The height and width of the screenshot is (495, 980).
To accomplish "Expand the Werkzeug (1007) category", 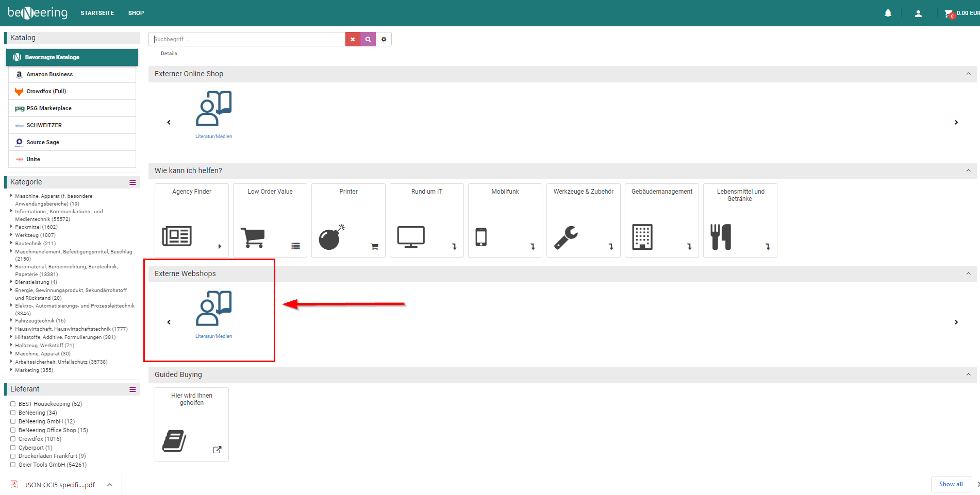I will point(11,235).
